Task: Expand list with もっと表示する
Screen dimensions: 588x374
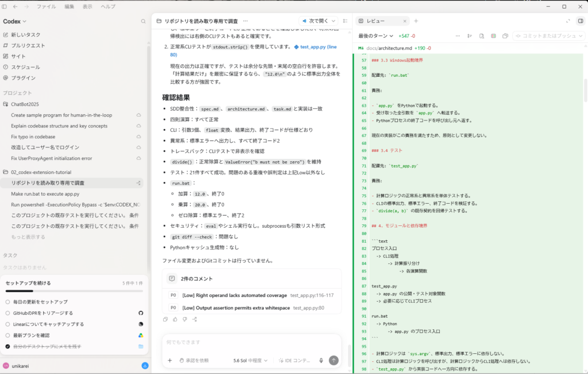Action: coord(28,237)
